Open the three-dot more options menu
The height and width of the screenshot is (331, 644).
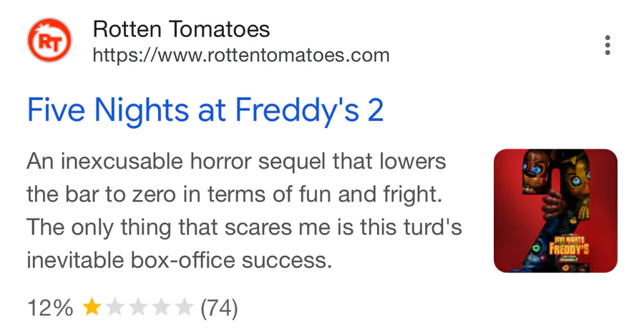608,44
